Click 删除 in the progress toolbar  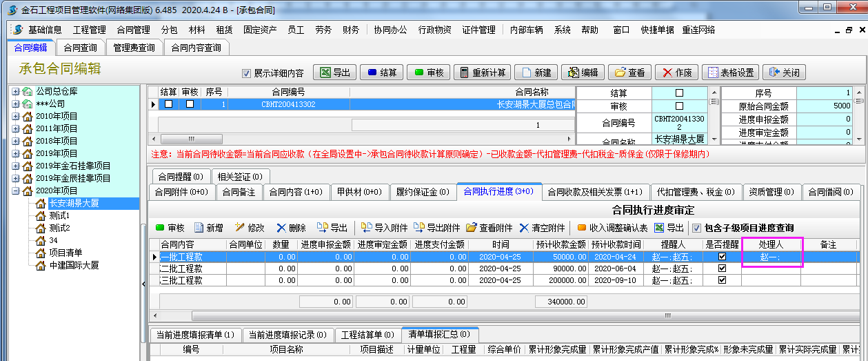[x=291, y=228]
